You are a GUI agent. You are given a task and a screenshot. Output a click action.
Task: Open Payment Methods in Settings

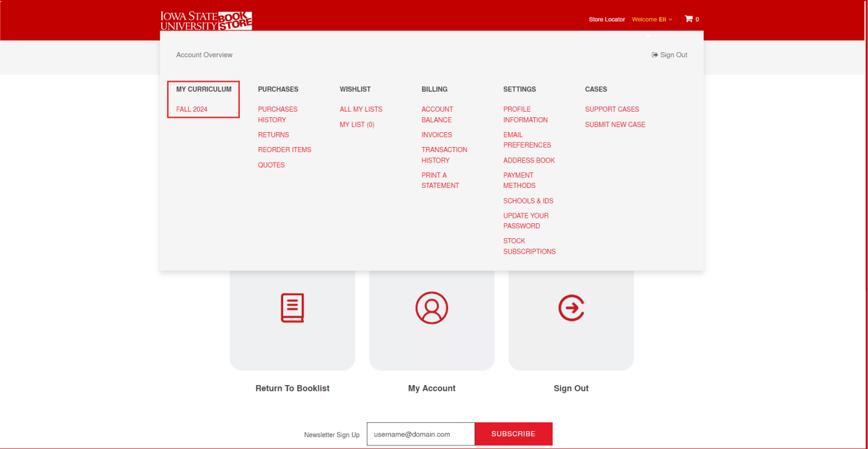coord(519,180)
